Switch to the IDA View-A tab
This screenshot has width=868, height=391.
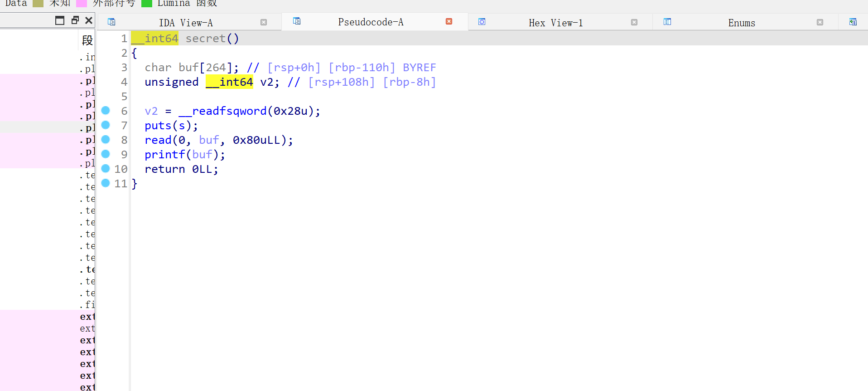[186, 23]
